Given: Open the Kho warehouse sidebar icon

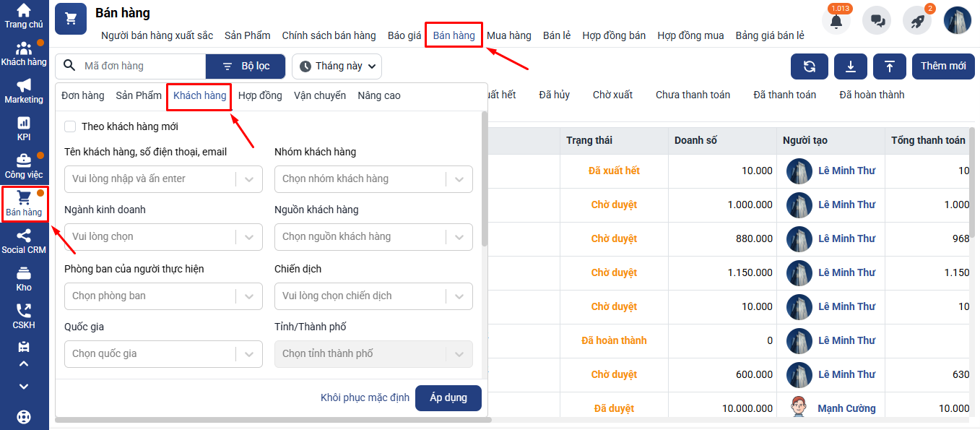Looking at the screenshot, I should [24, 273].
